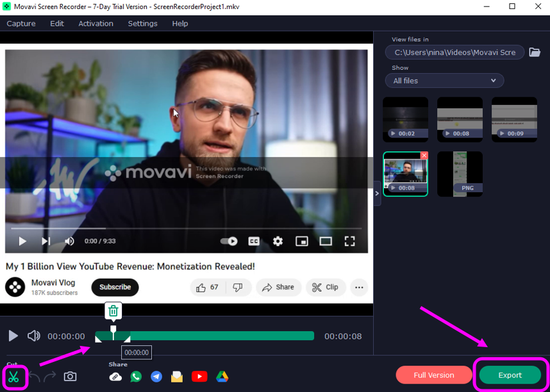Delete the selected 00:08 thumbnail file
The height and width of the screenshot is (392, 550).
click(x=424, y=156)
